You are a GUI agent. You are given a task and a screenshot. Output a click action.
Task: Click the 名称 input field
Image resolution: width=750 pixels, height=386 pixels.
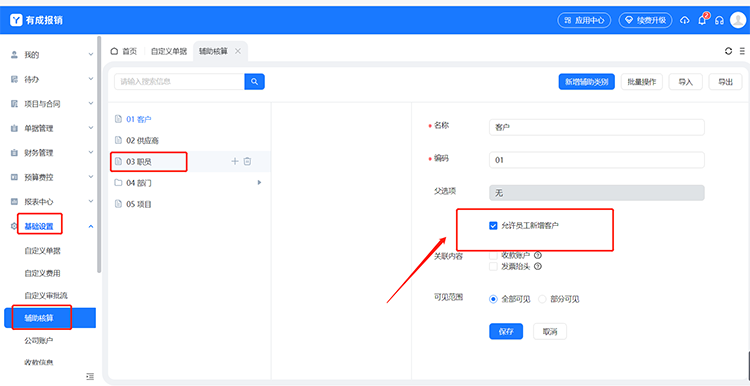(x=596, y=127)
